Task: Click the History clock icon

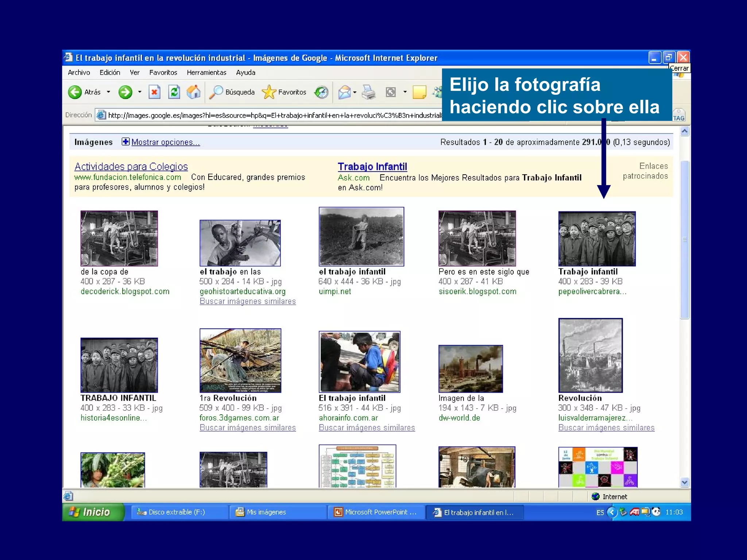Action: [x=322, y=92]
